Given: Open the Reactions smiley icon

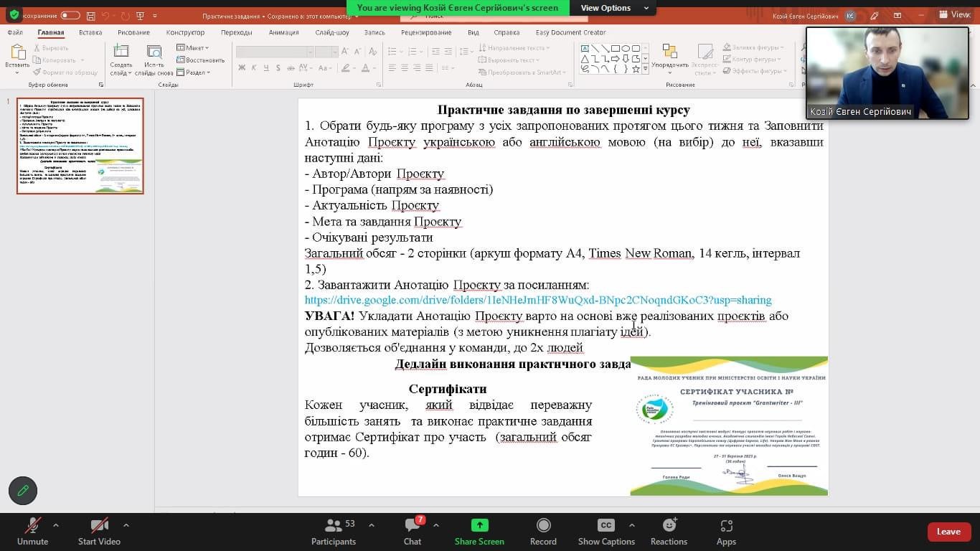Looking at the screenshot, I should point(669,526).
